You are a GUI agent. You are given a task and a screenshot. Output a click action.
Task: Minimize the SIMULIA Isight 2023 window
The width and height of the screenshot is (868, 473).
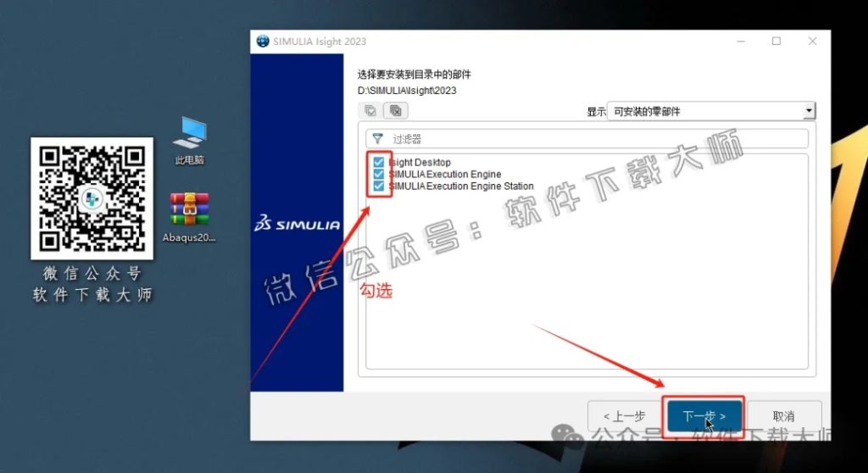(741, 41)
